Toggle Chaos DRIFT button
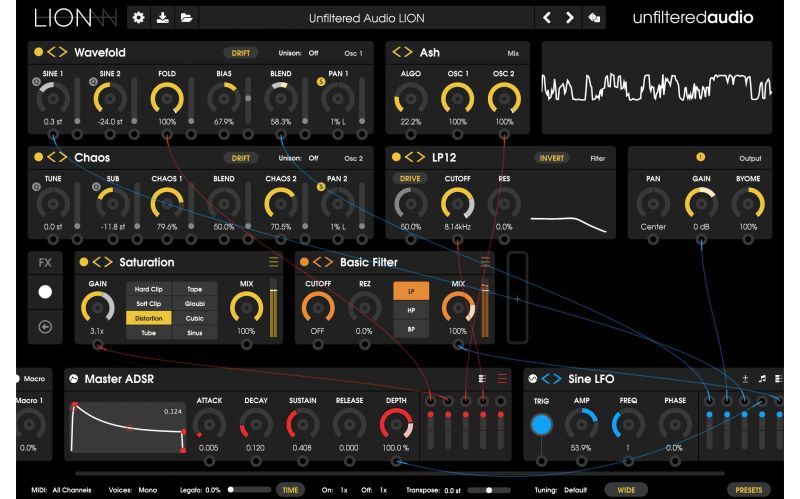 [x=241, y=158]
